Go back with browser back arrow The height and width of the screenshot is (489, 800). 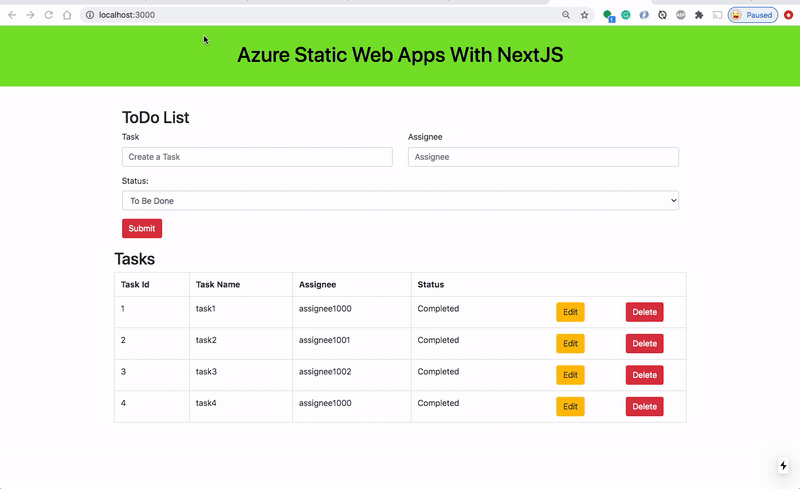pos(12,15)
